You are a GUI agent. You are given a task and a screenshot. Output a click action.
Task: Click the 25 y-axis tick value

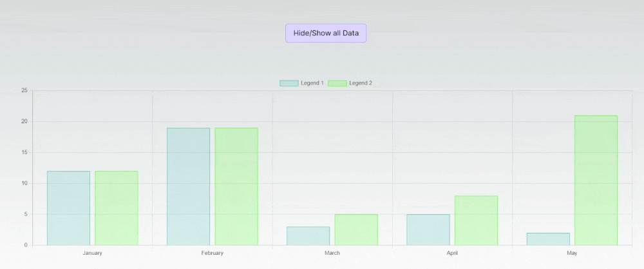[x=24, y=90]
